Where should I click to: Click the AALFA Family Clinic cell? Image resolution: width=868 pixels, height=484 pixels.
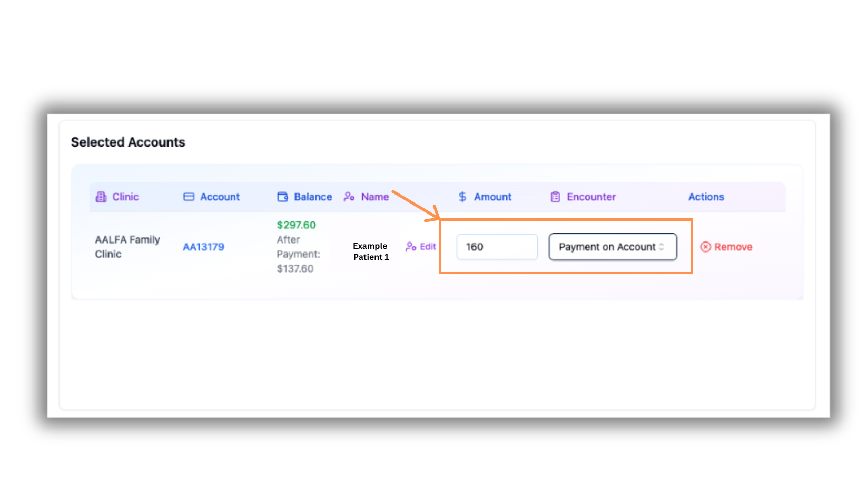(127, 247)
